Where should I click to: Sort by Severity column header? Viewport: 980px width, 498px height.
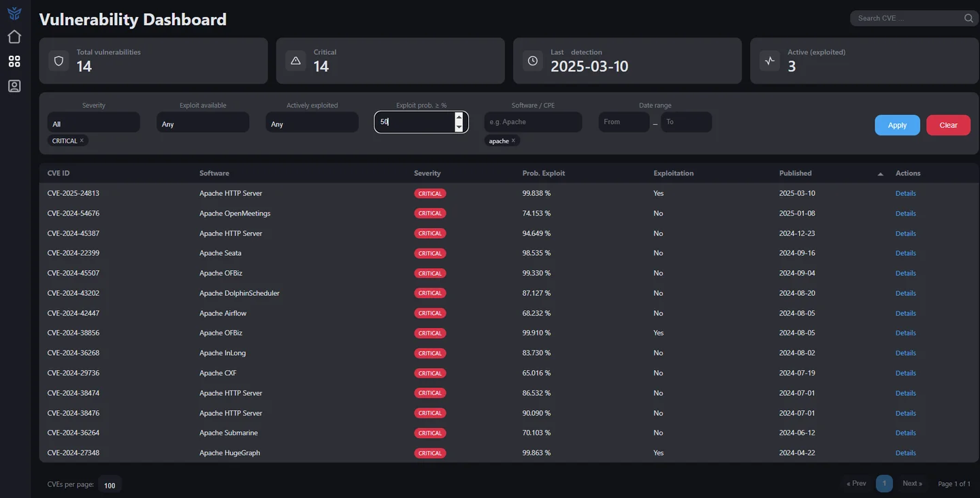pos(427,173)
